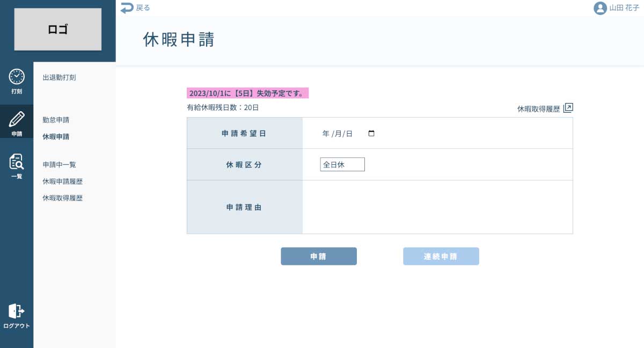Click the clock icon for 打刻
This screenshot has height=348, width=644.
coord(17,77)
